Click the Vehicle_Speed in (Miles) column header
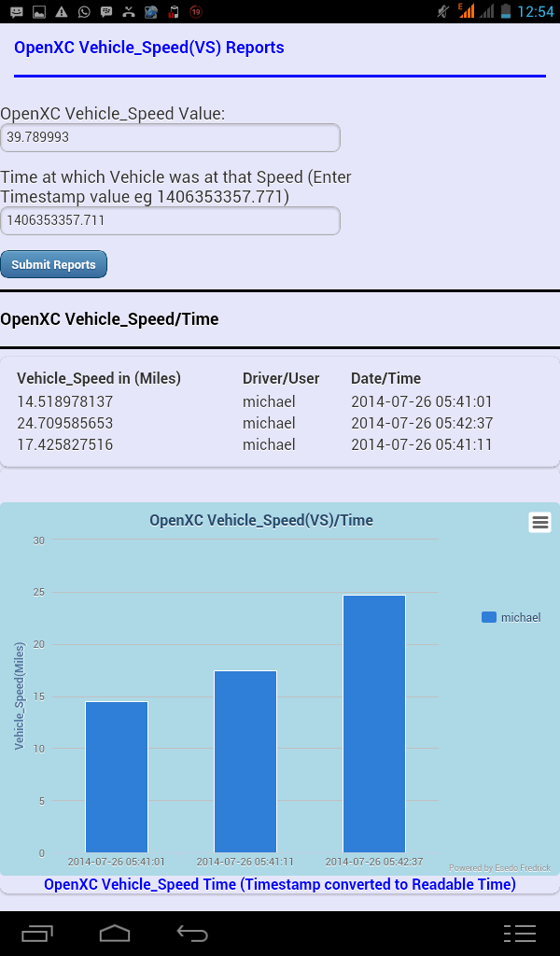560x956 pixels. 99,379
